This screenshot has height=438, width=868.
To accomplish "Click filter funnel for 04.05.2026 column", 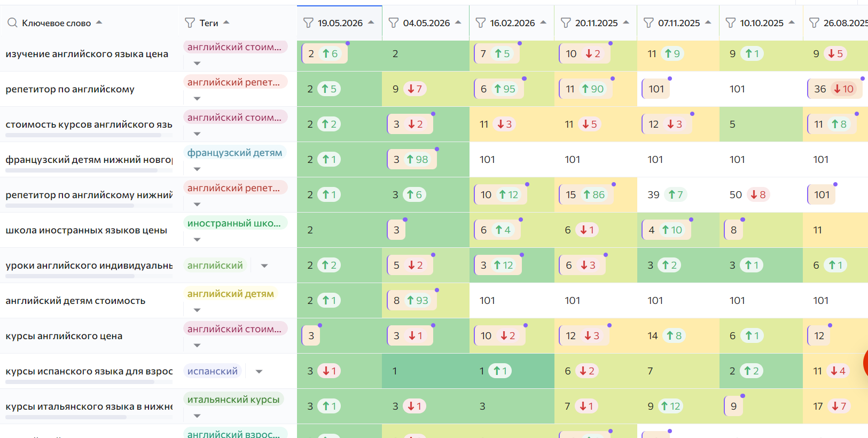I will tap(394, 23).
